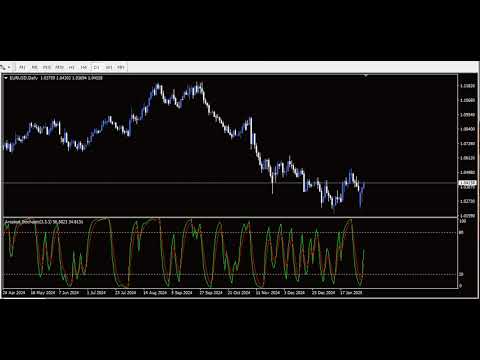Switch chart to W1 weekly timeframe

tap(109, 67)
